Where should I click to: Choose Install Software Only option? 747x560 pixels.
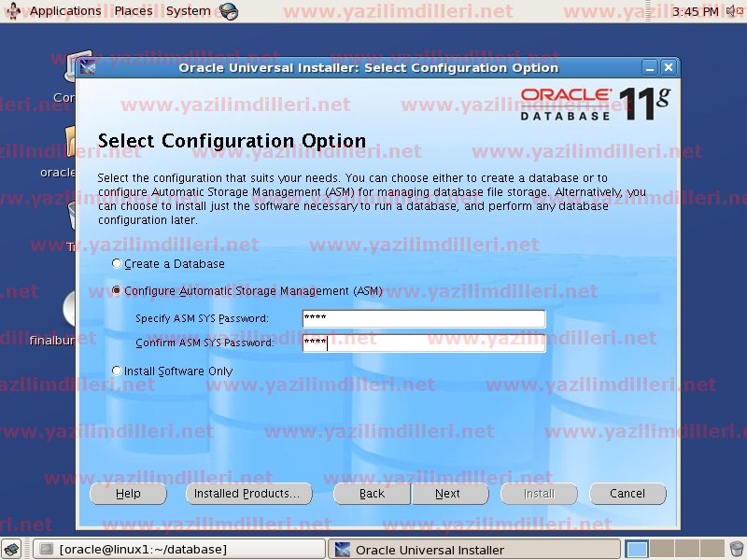(117, 371)
